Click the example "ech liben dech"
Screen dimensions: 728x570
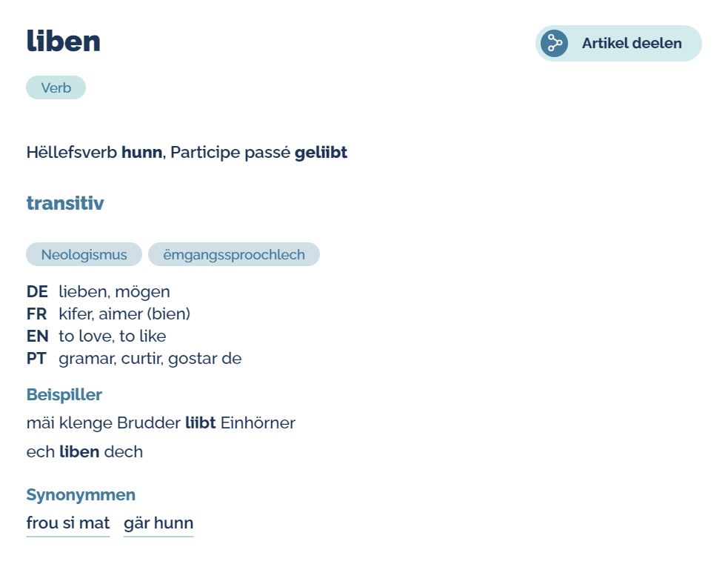point(84,451)
